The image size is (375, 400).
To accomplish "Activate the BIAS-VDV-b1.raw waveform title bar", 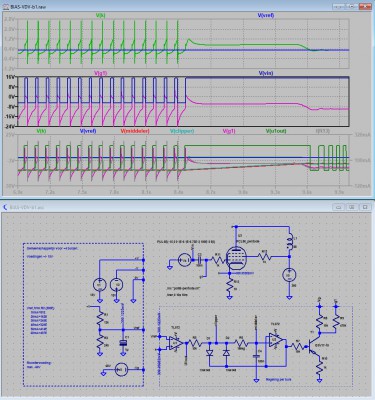I will click(167, 6).
